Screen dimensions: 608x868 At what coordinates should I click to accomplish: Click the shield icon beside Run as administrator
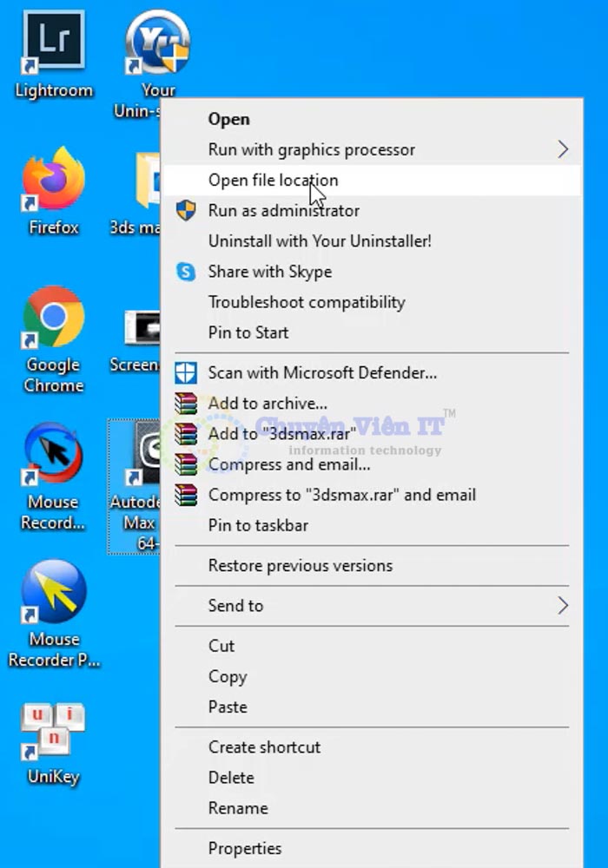click(186, 210)
